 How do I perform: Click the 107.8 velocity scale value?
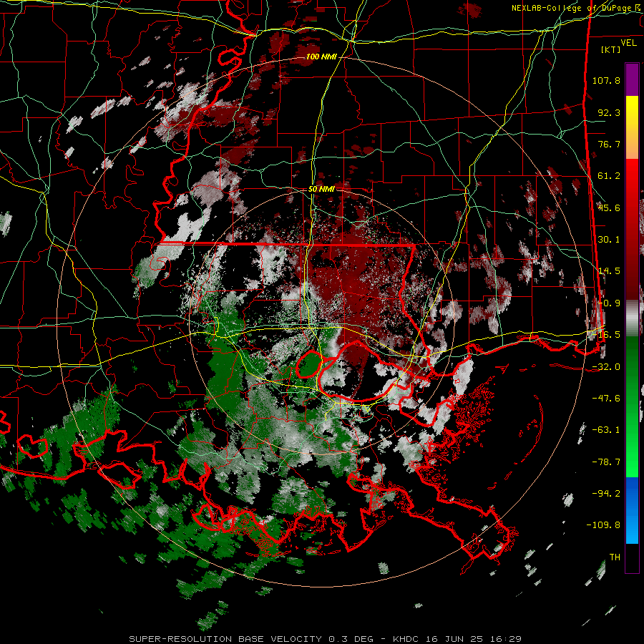(x=606, y=80)
